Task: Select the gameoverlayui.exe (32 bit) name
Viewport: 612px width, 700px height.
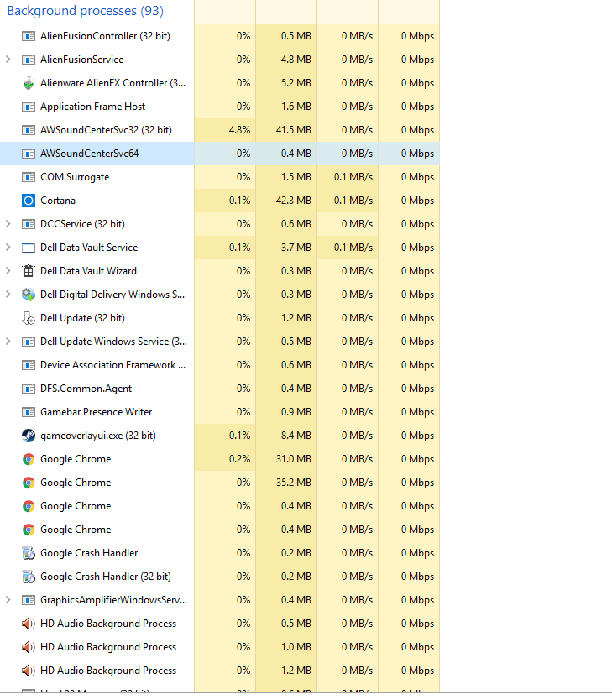Action: click(98, 436)
